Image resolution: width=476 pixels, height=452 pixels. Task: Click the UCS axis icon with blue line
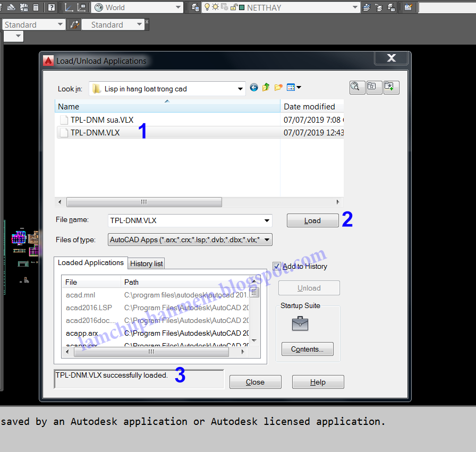point(69,7)
